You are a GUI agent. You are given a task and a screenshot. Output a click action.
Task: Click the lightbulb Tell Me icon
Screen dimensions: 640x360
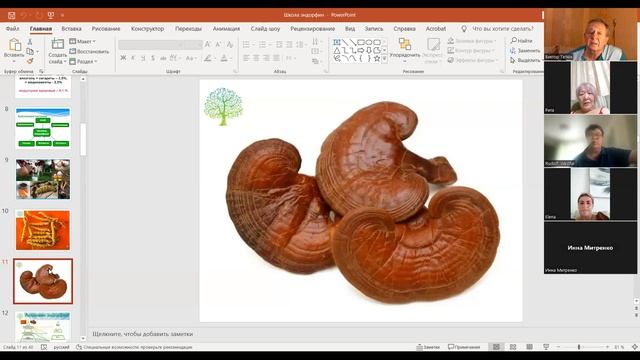(x=464, y=29)
